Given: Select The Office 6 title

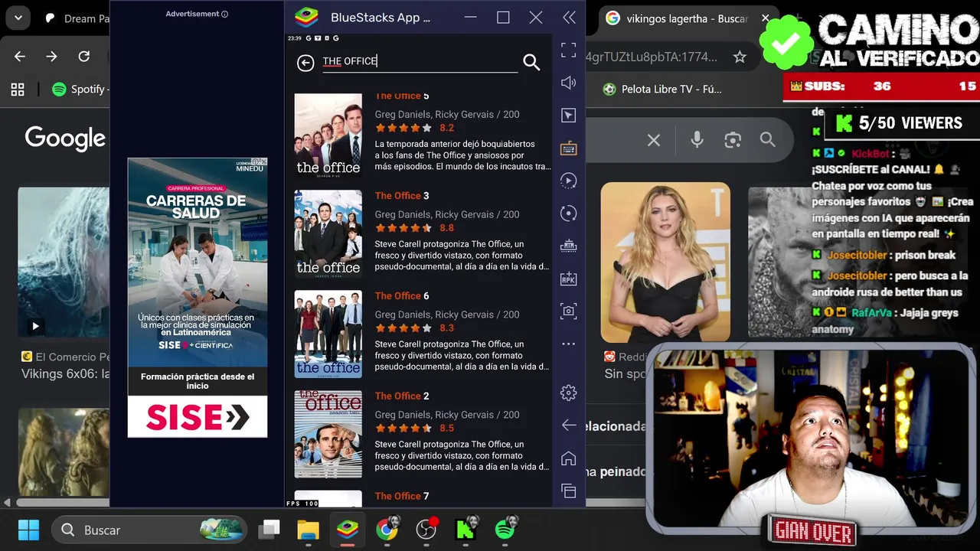Looking at the screenshot, I should pos(402,295).
